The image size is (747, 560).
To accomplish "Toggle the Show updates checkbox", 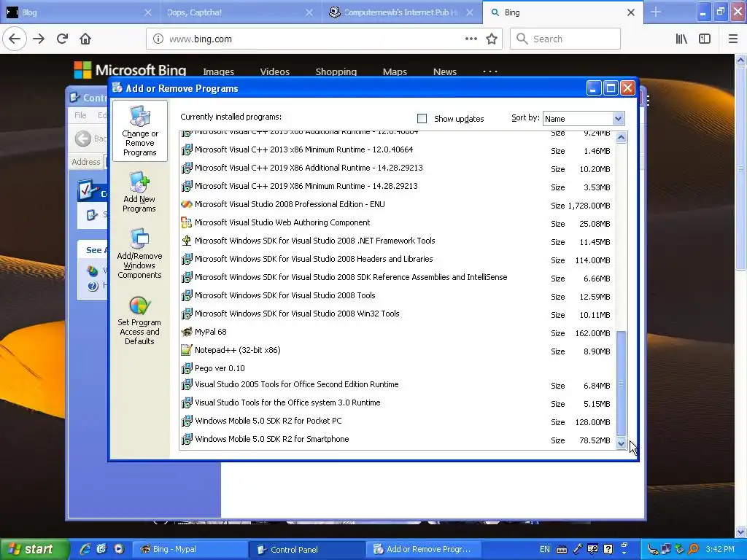I will coord(422,119).
